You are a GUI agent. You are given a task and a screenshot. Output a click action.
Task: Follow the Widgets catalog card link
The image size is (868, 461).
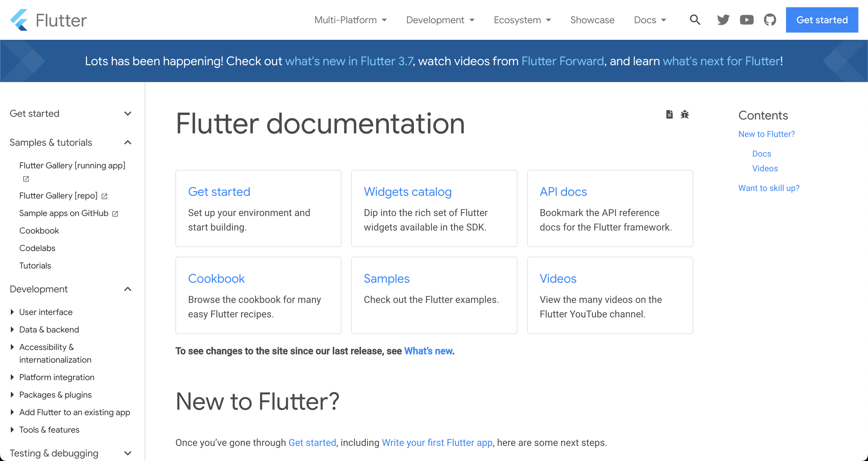pyautogui.click(x=407, y=192)
